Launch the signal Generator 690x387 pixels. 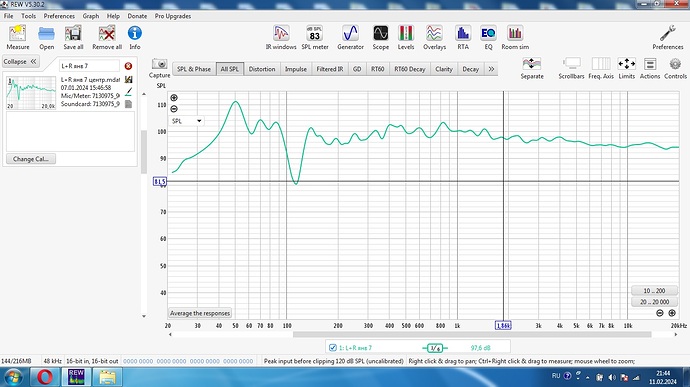[350, 37]
